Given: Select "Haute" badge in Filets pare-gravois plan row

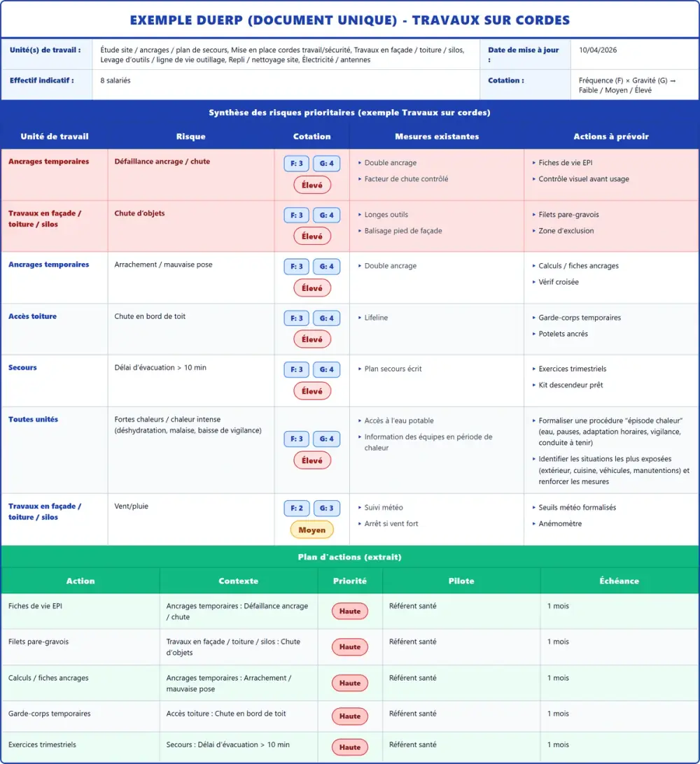Looking at the screenshot, I should (350, 646).
